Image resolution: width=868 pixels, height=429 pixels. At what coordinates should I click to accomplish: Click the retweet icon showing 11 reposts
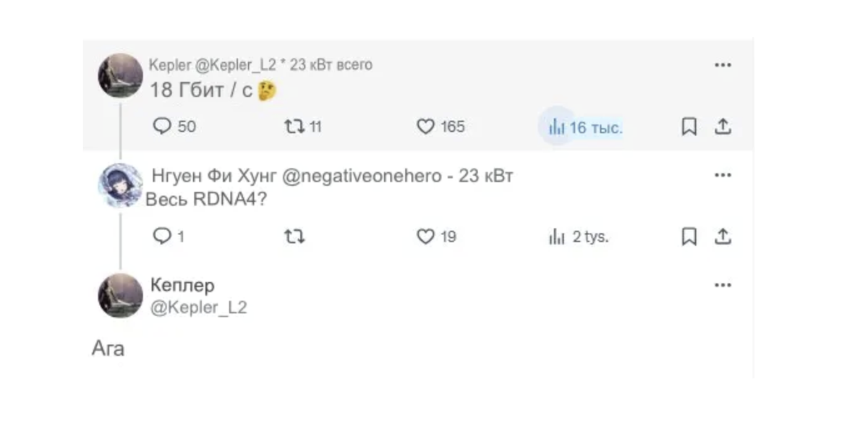(x=295, y=127)
